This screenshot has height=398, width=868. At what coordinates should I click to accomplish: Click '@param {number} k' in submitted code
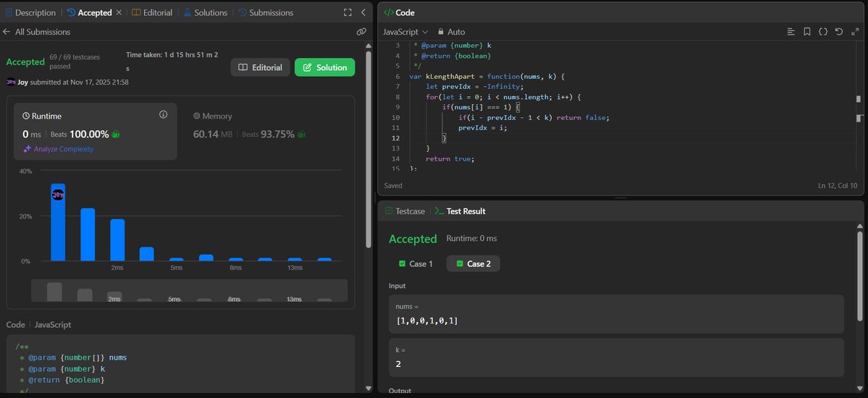tap(62, 368)
